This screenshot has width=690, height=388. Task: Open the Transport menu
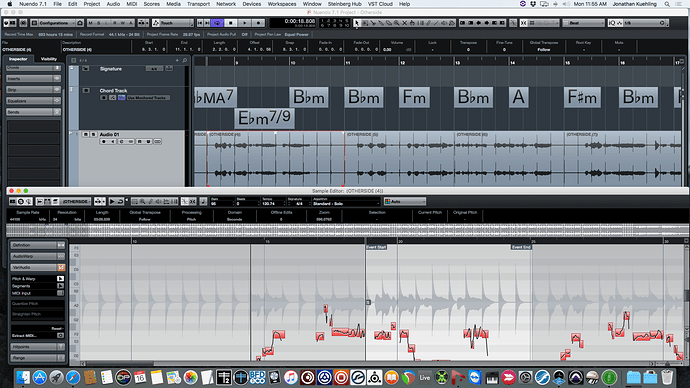198,4
